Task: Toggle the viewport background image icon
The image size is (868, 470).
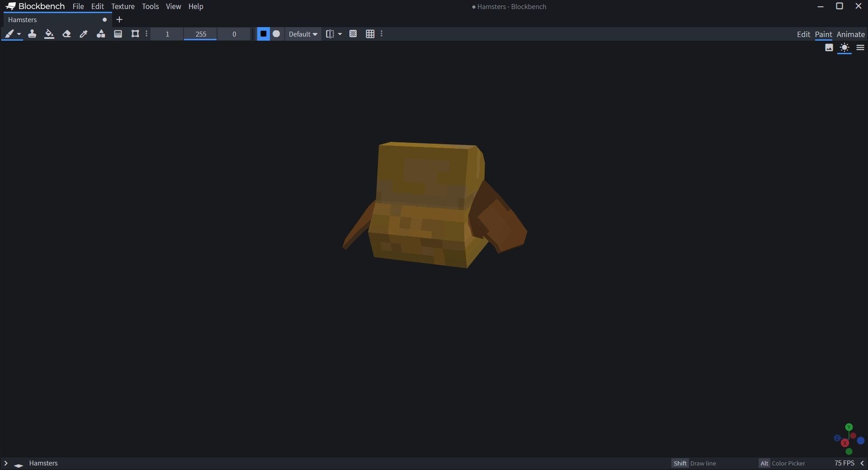Action: pyautogui.click(x=829, y=48)
